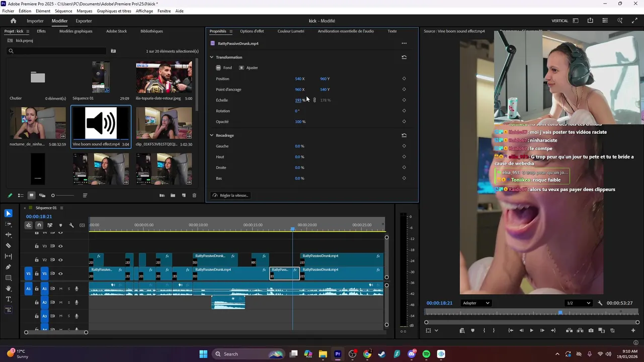The image size is (644, 362).
Task: Toggle linked selection in timeline
Action: [x=50, y=225]
